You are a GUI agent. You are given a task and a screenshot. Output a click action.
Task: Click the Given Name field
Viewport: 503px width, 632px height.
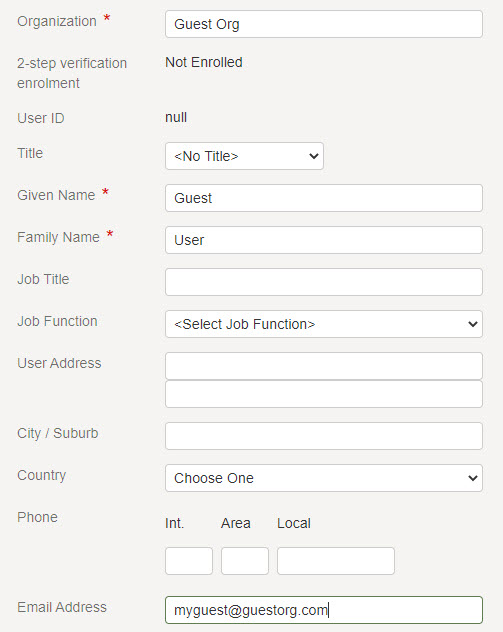324,198
